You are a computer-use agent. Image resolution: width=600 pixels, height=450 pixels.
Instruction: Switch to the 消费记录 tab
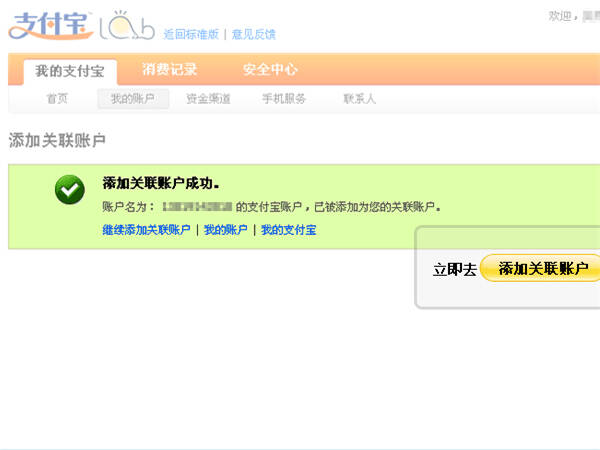pyautogui.click(x=169, y=69)
